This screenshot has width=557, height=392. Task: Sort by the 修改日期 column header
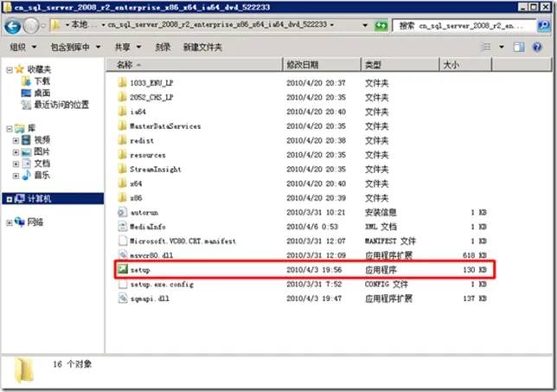click(322, 65)
